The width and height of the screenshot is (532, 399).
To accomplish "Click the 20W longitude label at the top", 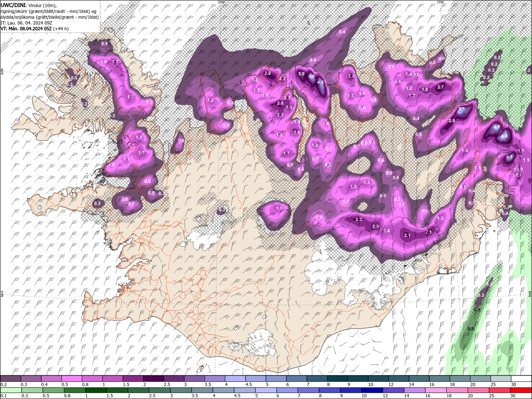I will coord(221,2).
